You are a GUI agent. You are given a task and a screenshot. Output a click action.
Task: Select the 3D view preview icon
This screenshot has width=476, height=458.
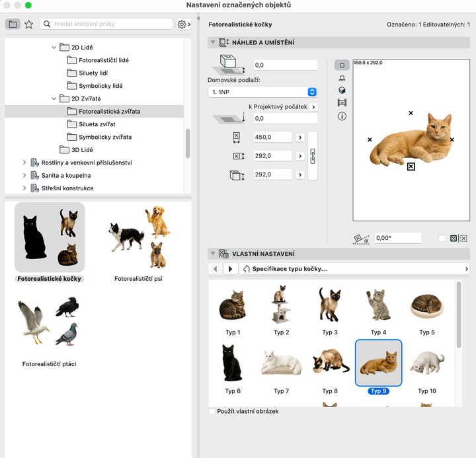(x=342, y=90)
